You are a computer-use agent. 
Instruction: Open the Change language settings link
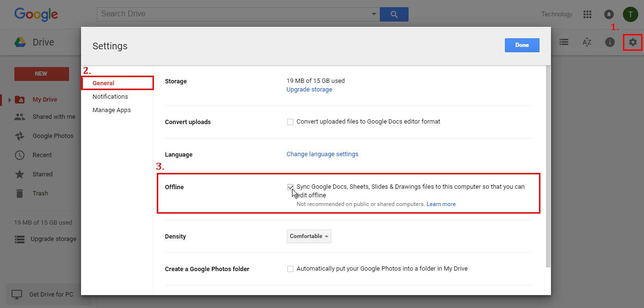tap(322, 154)
